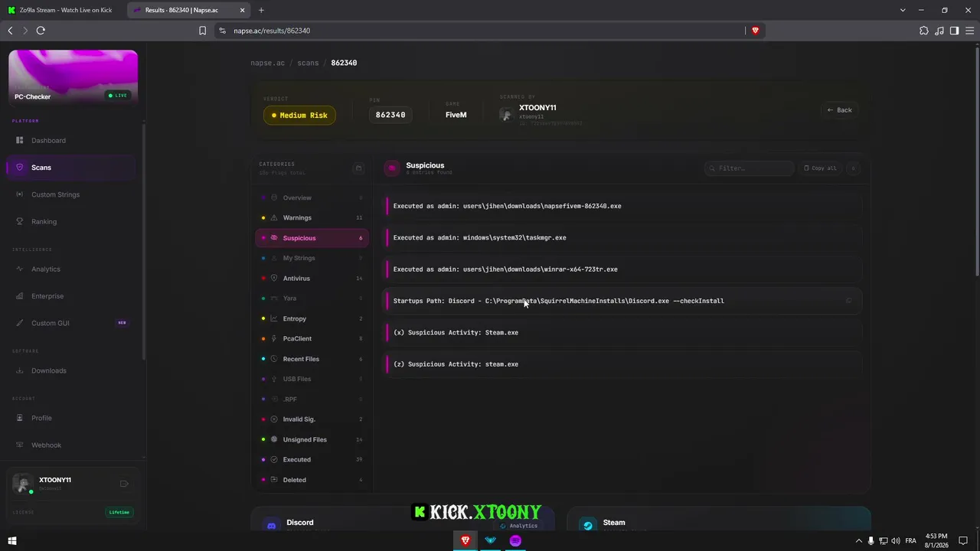Click the copy icon on the Startups Path entry
The width and height of the screenshot is (980, 551).
click(848, 301)
